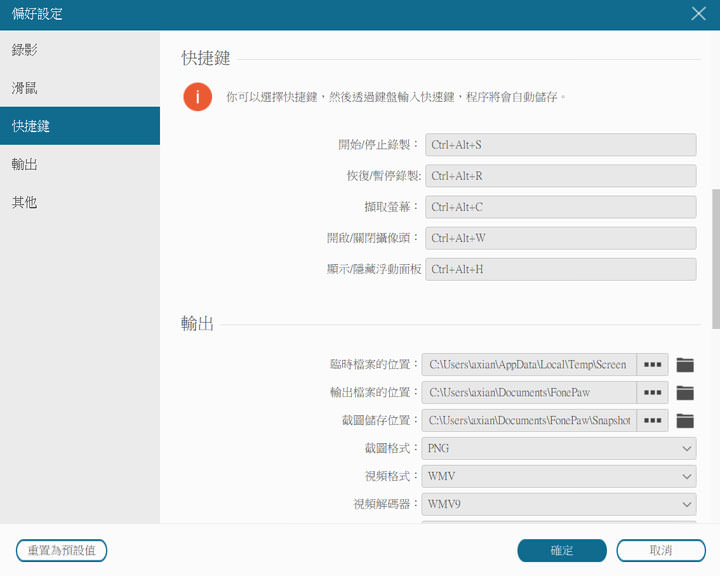Click the 快捷鍵 section heading

[206, 58]
